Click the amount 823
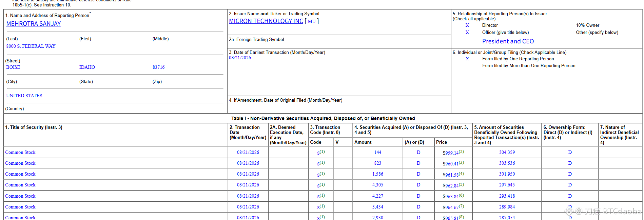This screenshot has width=644, height=220. coord(378,163)
